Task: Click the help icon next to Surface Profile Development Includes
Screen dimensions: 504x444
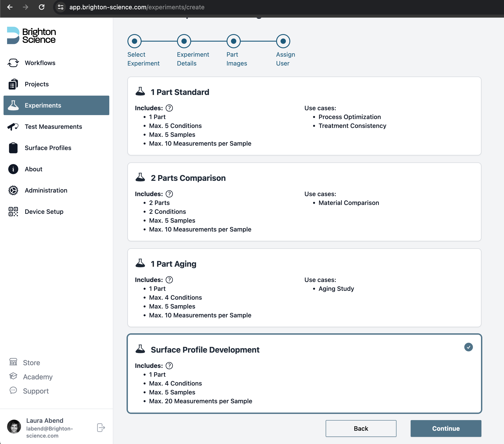Action: pos(169,365)
